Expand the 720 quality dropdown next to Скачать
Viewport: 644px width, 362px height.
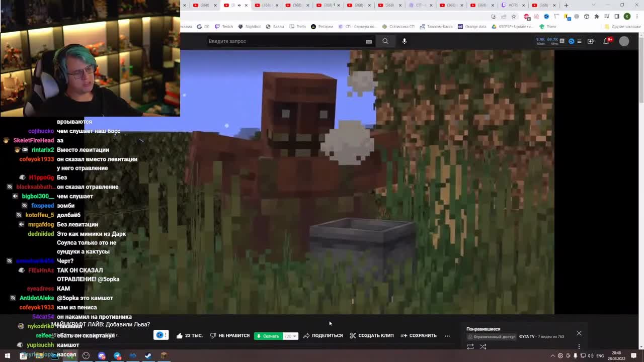coord(290,336)
